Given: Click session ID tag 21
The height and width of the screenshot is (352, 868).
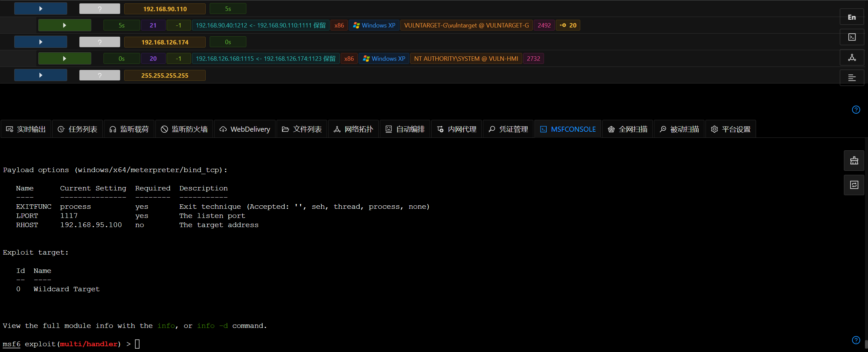Looking at the screenshot, I should pos(153,25).
